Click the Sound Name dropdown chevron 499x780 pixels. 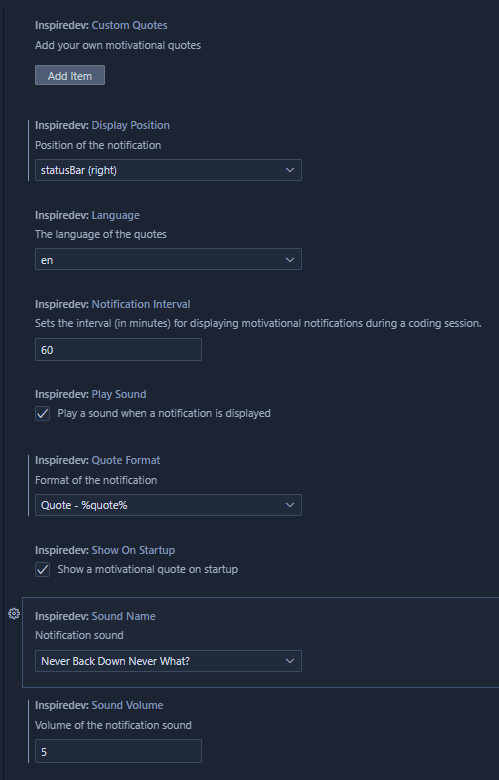coord(290,661)
